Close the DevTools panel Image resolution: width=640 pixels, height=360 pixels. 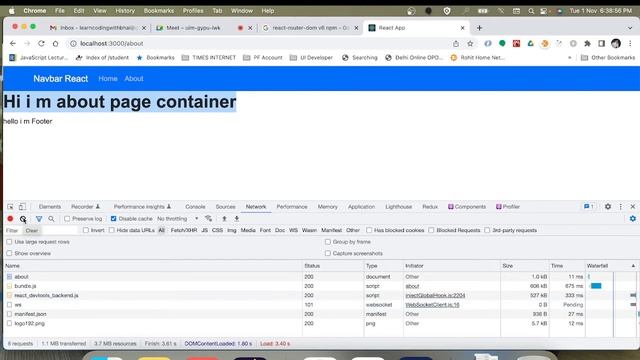[x=633, y=207]
